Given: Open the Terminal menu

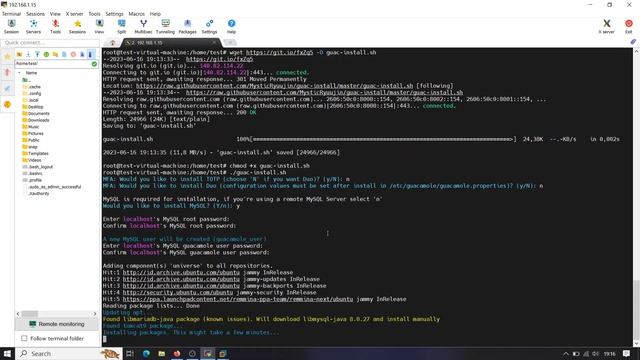Looking at the screenshot, I should click(11, 14).
